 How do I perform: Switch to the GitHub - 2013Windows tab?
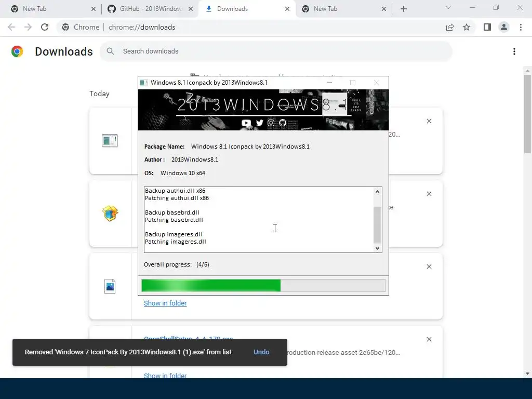[x=150, y=9]
